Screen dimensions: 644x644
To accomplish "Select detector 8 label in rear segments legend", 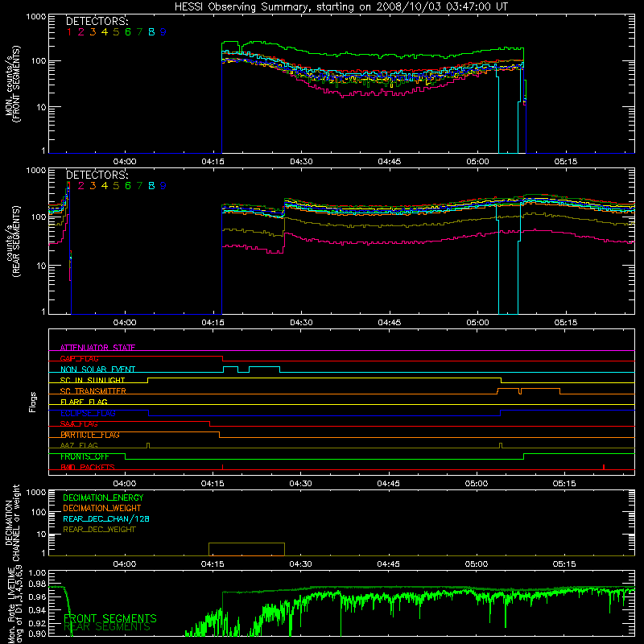I will click(x=151, y=186).
